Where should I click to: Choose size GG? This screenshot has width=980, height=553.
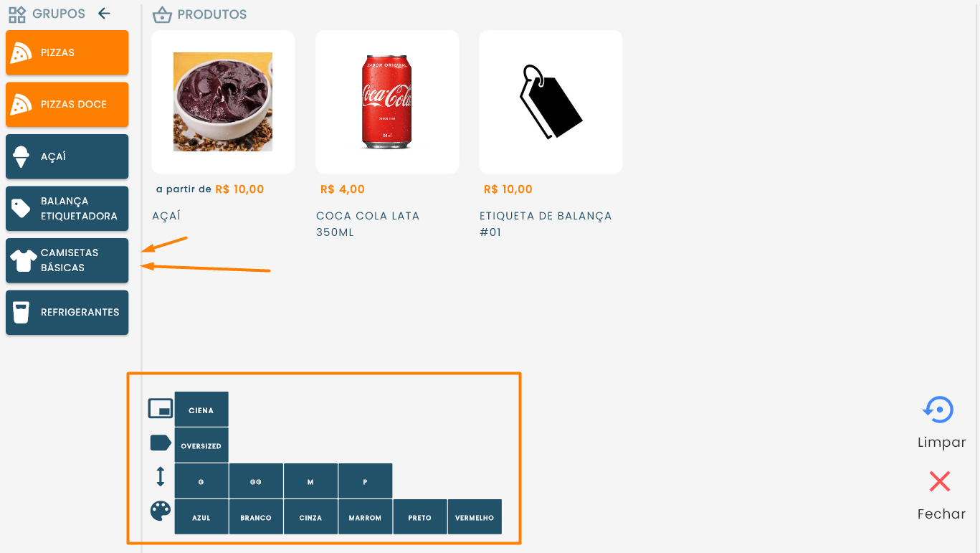[256, 481]
